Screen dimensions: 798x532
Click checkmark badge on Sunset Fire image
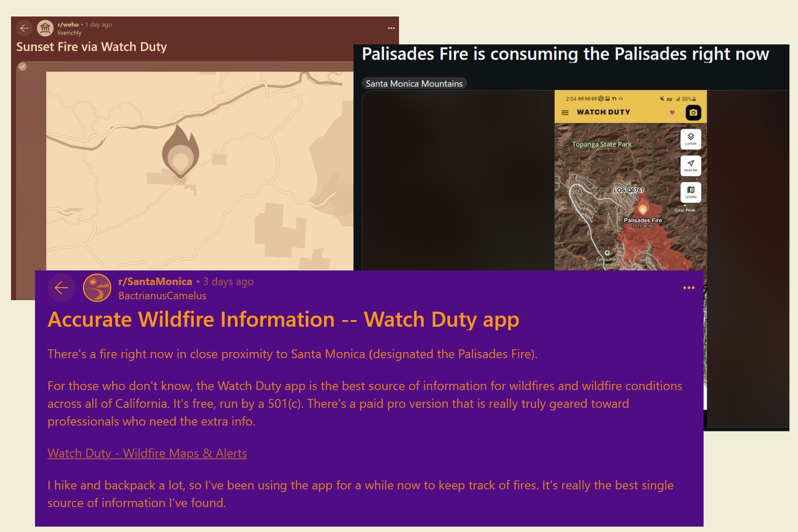coord(22,66)
